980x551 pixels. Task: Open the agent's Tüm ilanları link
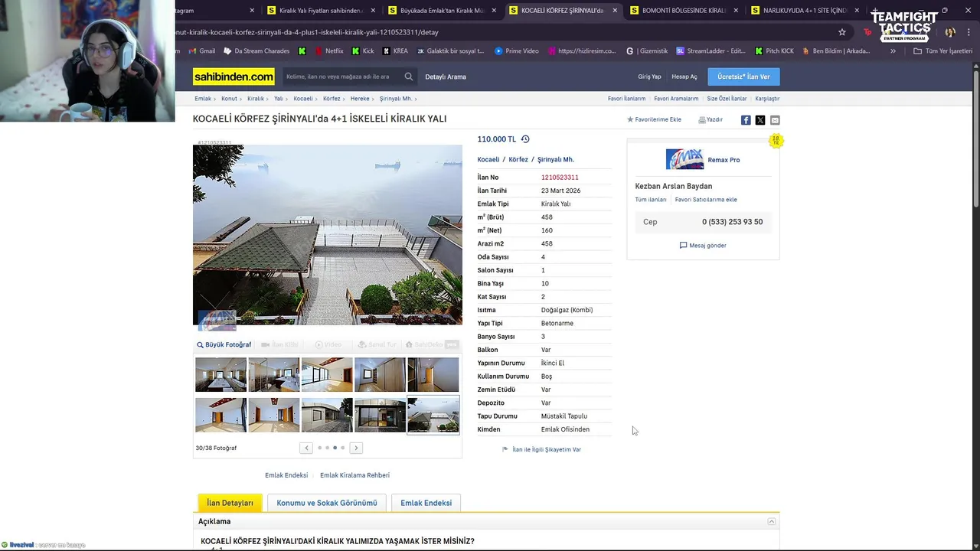[651, 200]
